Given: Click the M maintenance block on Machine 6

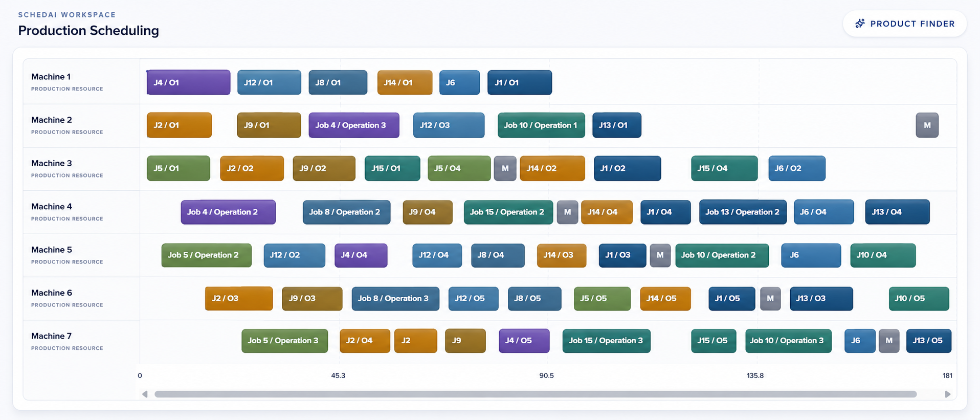Looking at the screenshot, I should click(770, 298).
